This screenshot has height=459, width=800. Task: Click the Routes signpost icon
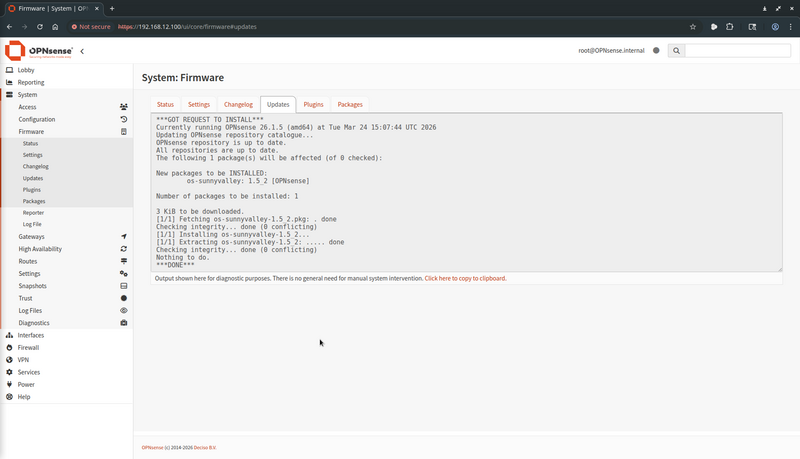(123, 261)
